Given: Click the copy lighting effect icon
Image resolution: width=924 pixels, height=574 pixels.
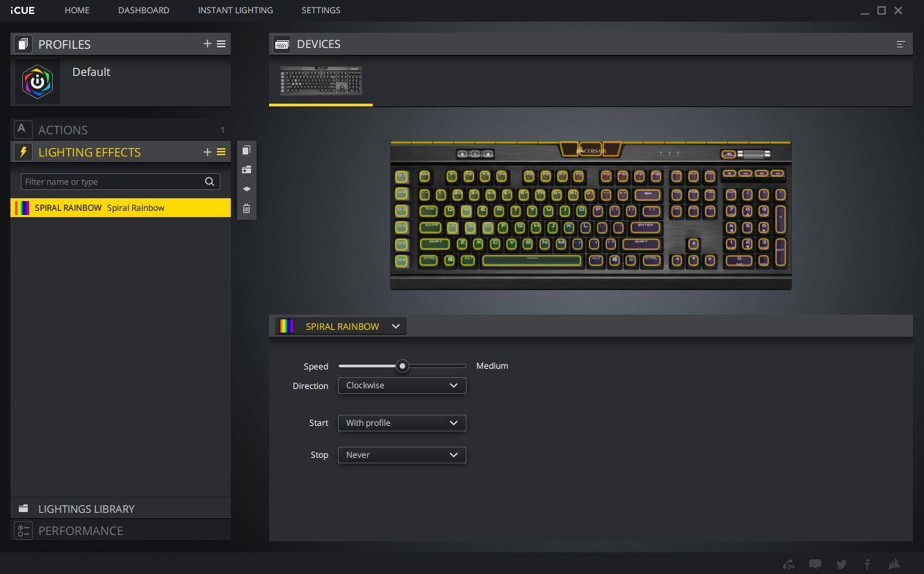Looking at the screenshot, I should [x=246, y=150].
